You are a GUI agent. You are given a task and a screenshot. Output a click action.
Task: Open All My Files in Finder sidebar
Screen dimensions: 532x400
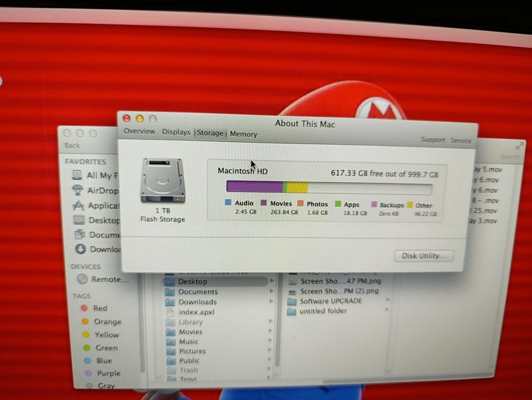tap(95, 175)
